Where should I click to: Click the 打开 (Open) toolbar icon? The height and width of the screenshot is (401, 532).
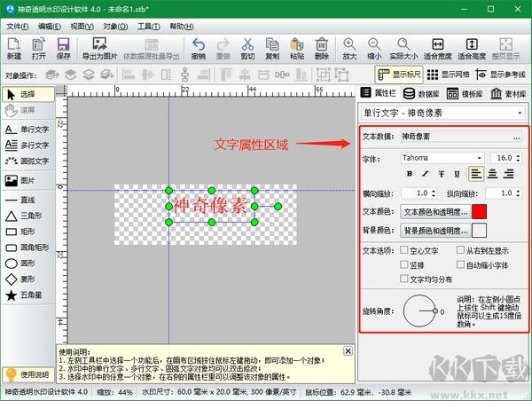coord(38,49)
